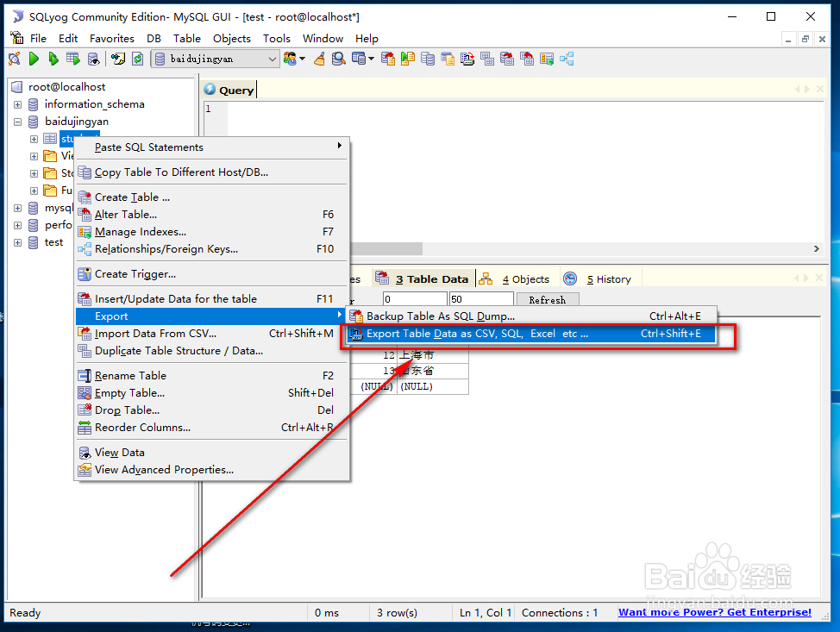
Task: Choose Reorder Columns entry
Action: pyautogui.click(x=211, y=427)
